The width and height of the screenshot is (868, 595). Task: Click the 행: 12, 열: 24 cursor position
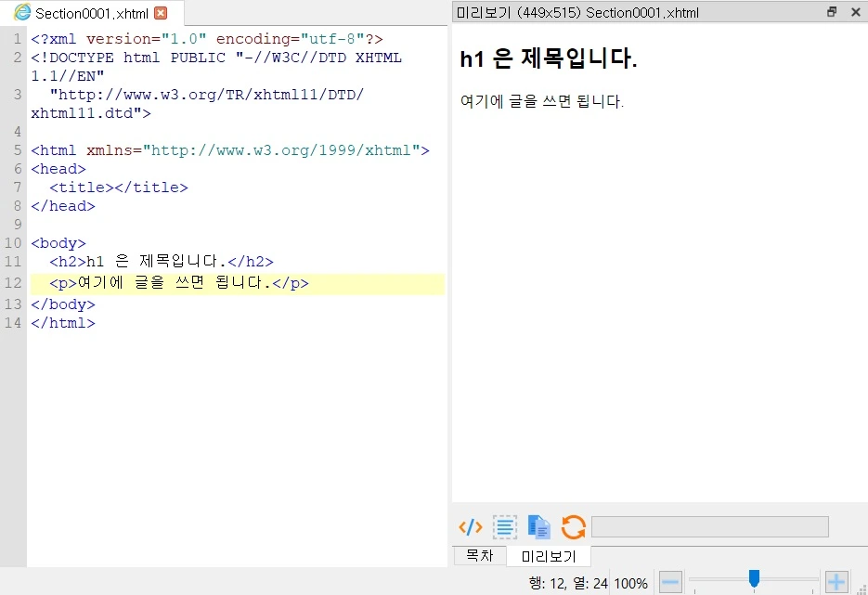point(568,583)
